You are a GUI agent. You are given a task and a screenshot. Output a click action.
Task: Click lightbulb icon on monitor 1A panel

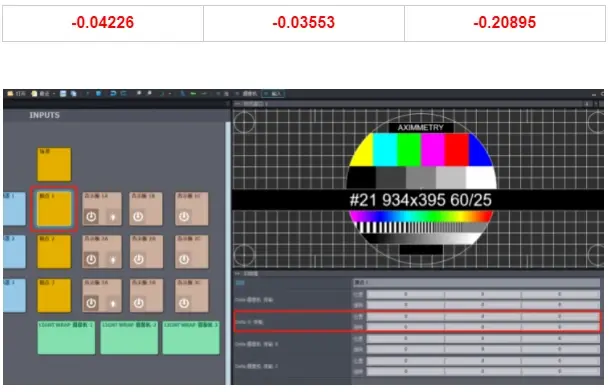point(113,217)
